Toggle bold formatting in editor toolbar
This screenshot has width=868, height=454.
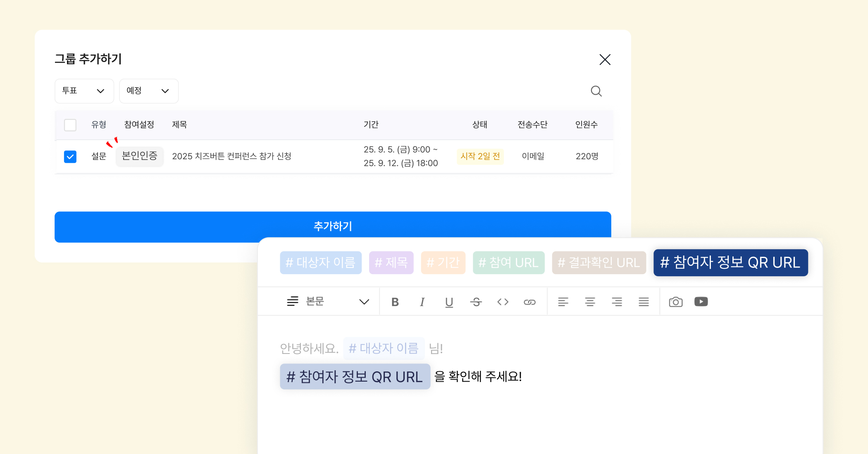click(x=395, y=302)
